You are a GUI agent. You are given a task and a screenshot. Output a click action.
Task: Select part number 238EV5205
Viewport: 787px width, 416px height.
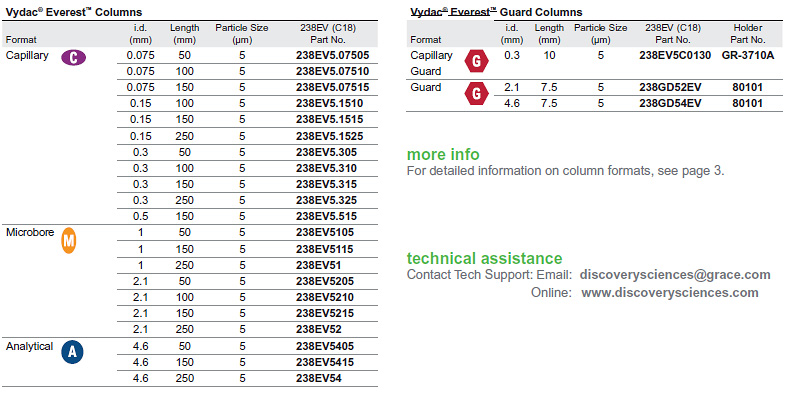click(325, 281)
